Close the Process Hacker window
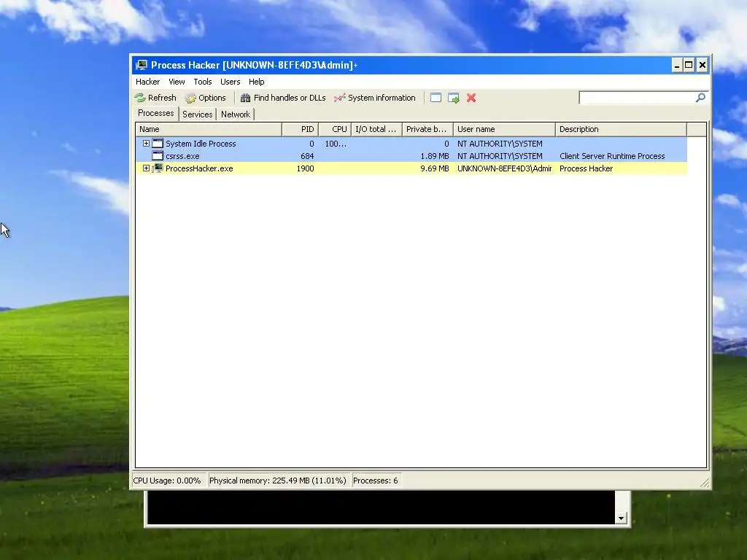 pyautogui.click(x=703, y=65)
